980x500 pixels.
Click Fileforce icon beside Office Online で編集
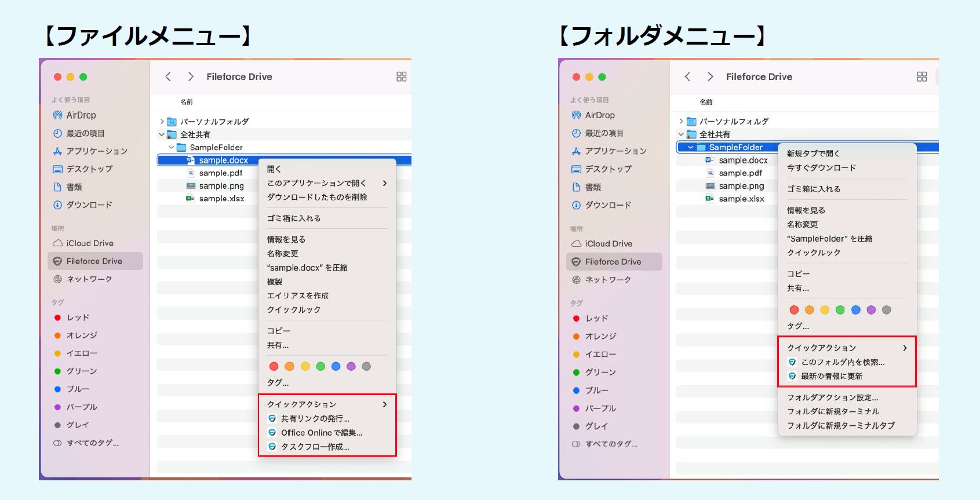pos(272,433)
